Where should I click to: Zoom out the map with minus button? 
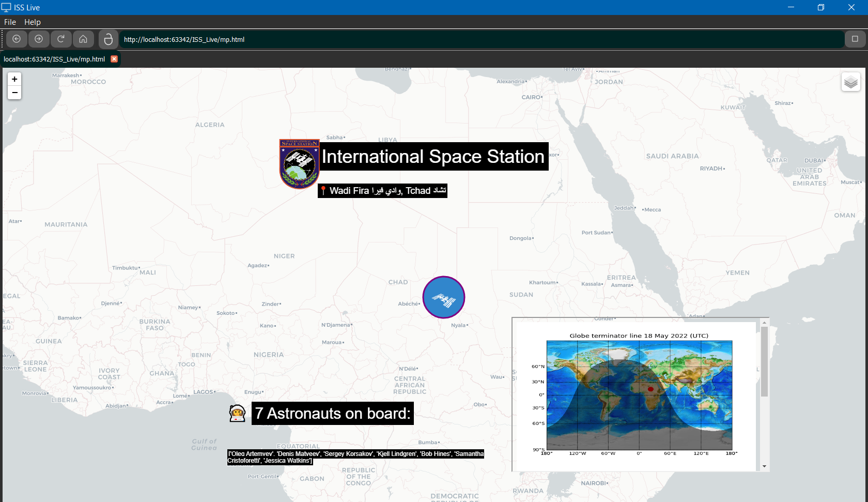[14, 93]
